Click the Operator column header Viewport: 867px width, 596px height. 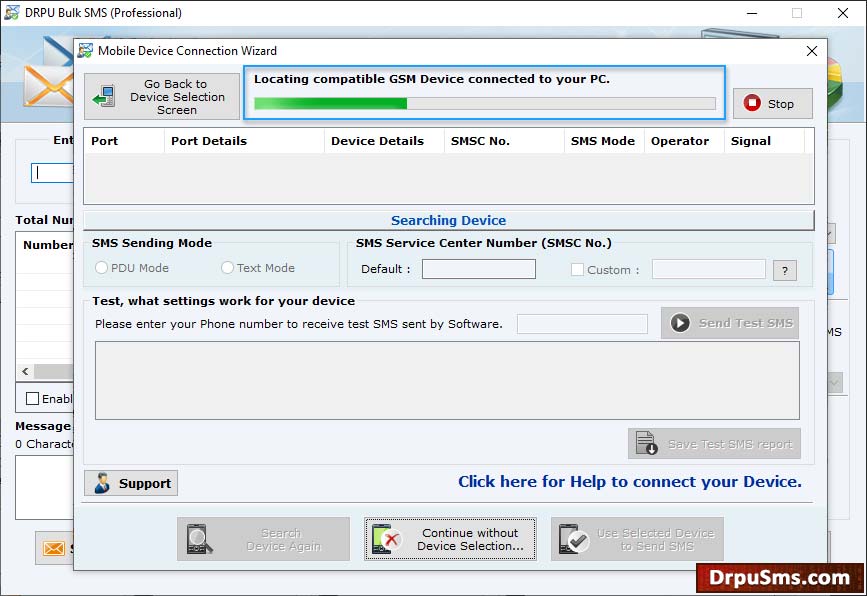pyautogui.click(x=685, y=141)
